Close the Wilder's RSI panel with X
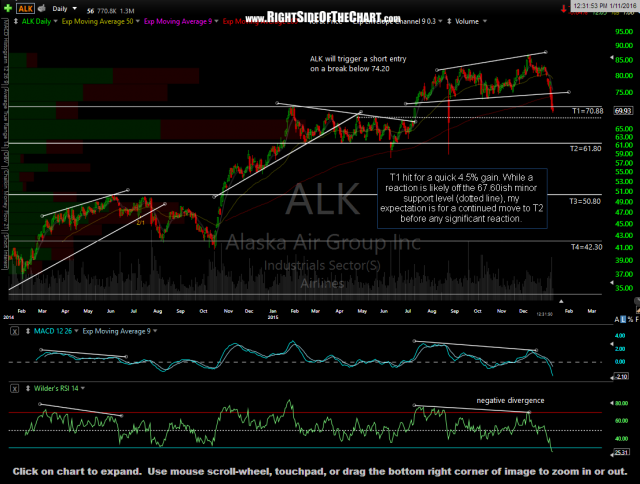This screenshot has height=484, width=640. tap(15, 389)
